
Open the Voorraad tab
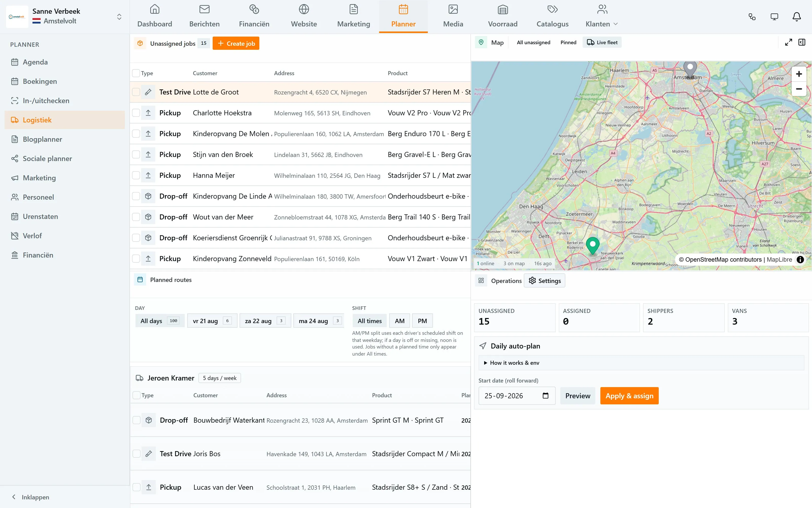pyautogui.click(x=502, y=17)
